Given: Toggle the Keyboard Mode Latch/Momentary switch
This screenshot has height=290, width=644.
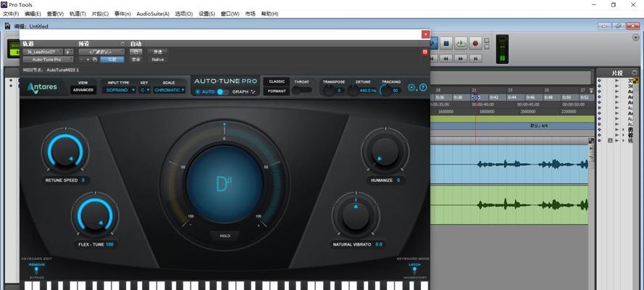Looking at the screenshot, I should pos(414,271).
